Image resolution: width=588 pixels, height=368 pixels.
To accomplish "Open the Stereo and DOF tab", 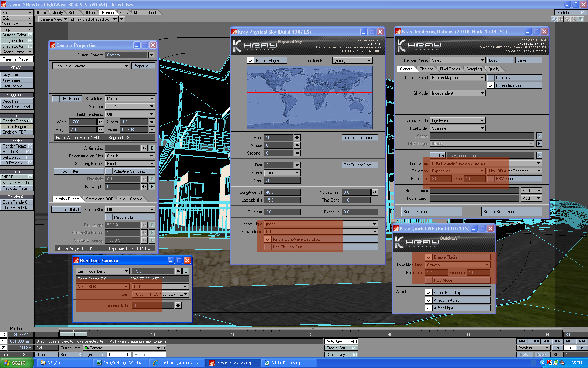I will [x=99, y=199].
